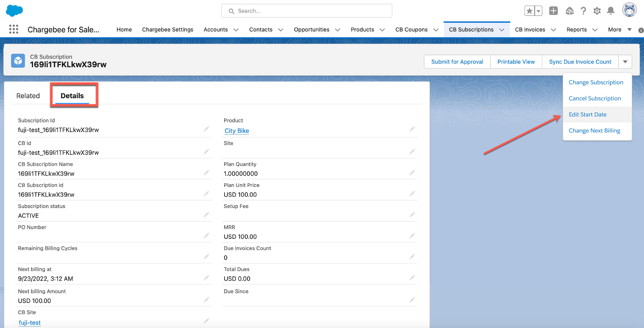Open the notifications bell icon
The width and height of the screenshot is (644, 328).
(610, 11)
